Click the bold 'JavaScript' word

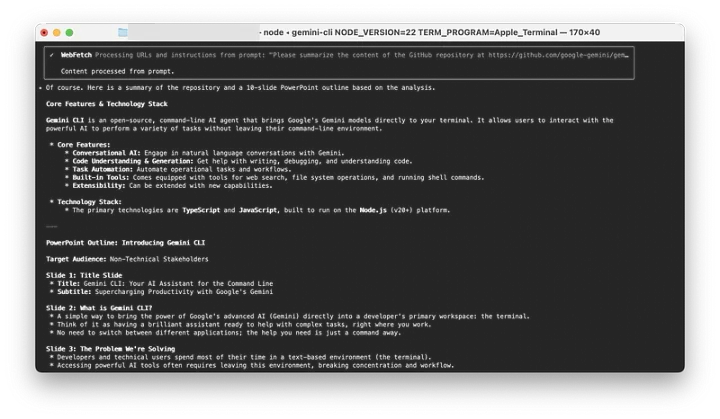click(x=258, y=210)
